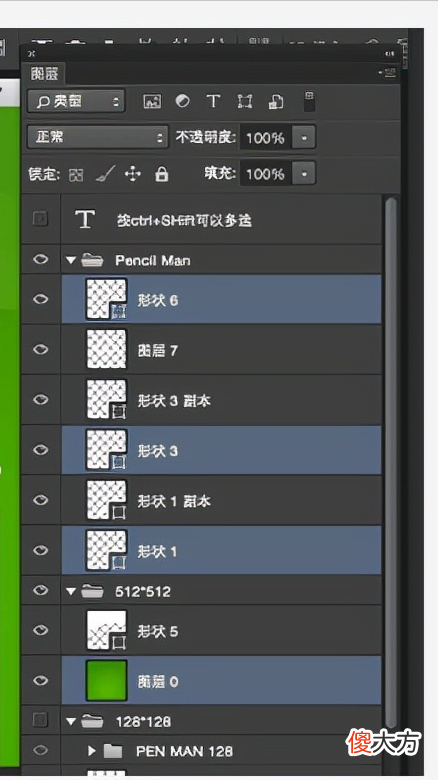Lock position move icon
The image size is (438, 780).
(133, 174)
